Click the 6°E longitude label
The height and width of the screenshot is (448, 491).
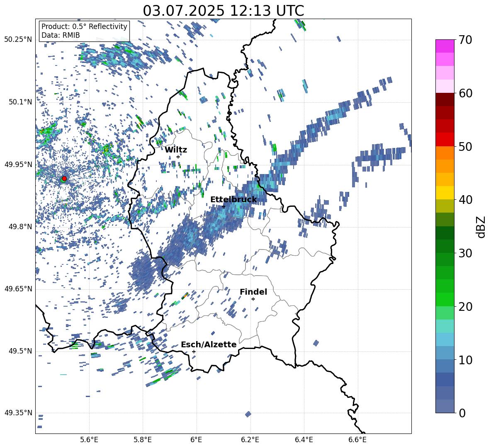196,440
